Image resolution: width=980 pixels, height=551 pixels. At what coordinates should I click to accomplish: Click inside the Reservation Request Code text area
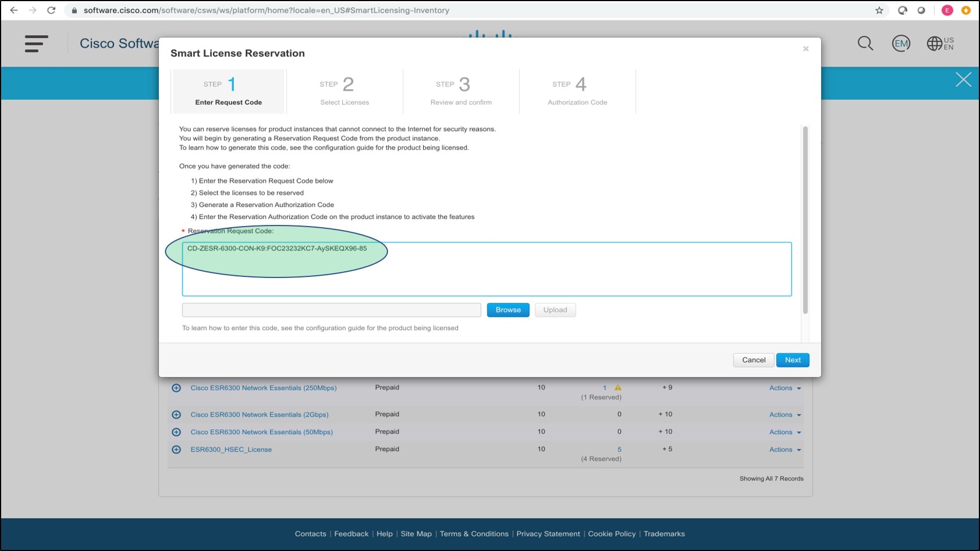pos(487,269)
